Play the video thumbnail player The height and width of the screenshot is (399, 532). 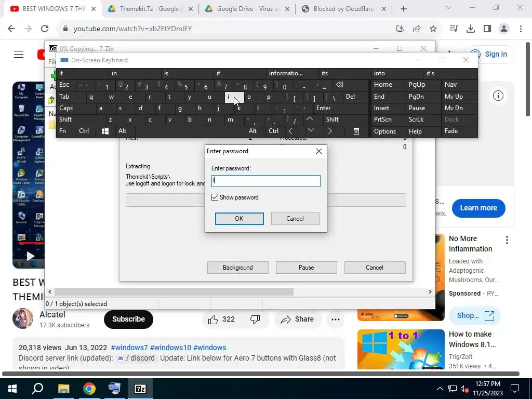31,256
